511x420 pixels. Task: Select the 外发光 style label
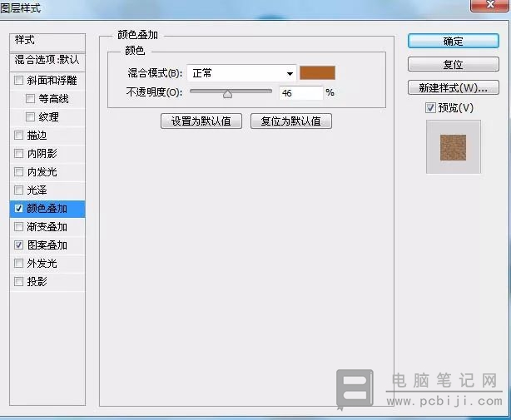pos(42,263)
